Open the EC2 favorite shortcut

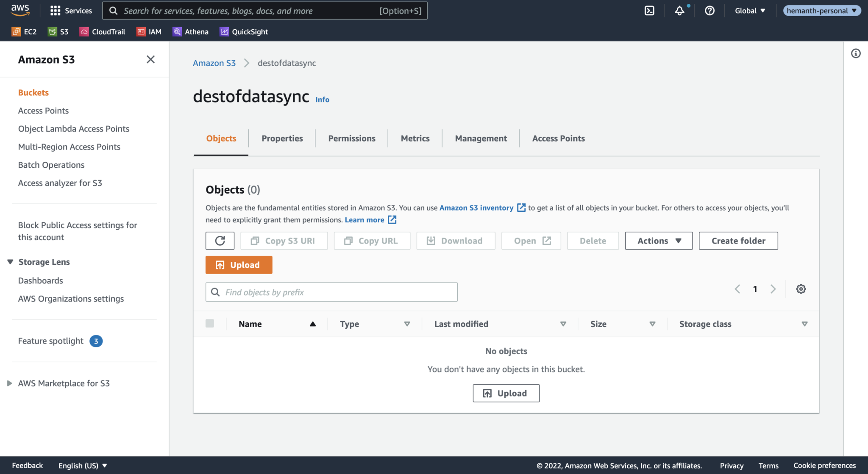tap(24, 31)
